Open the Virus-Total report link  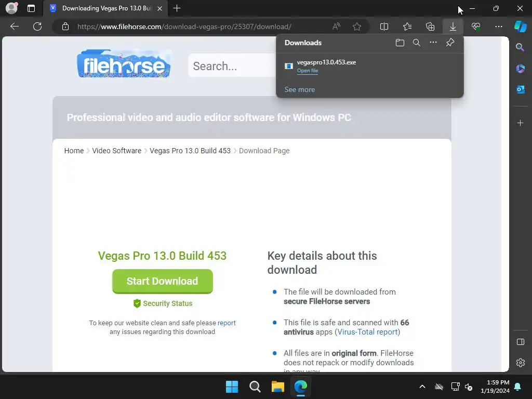[x=367, y=332]
